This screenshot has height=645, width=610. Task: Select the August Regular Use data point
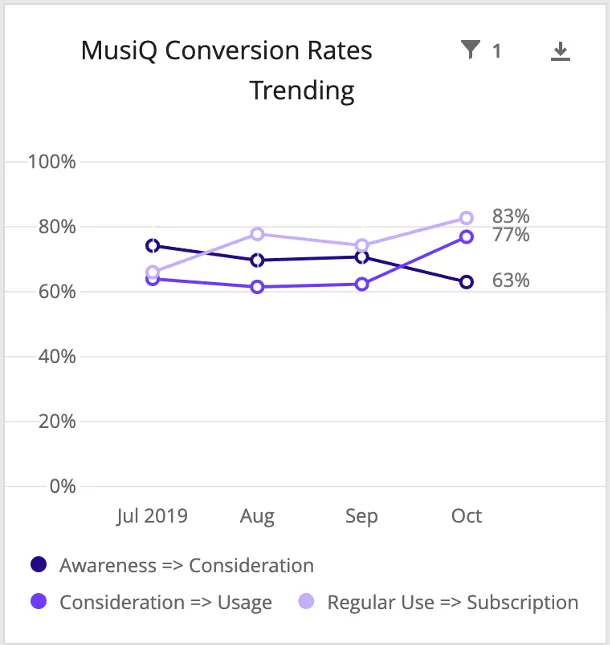tap(257, 234)
